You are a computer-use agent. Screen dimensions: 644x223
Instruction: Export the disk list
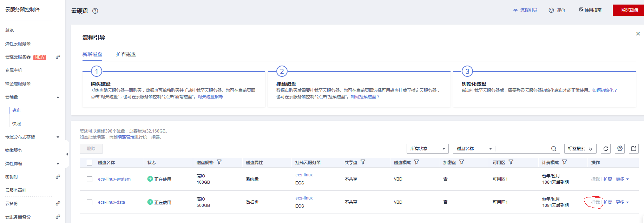click(x=634, y=149)
